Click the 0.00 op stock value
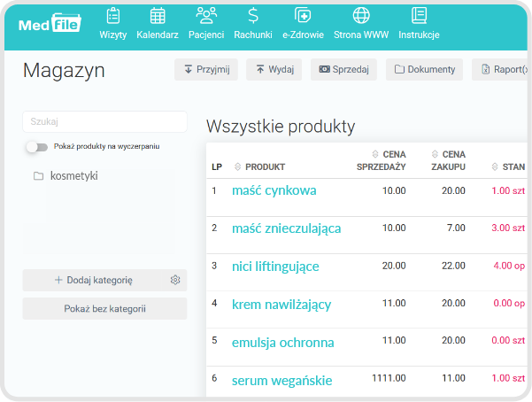This screenshot has width=532, height=402. click(509, 303)
